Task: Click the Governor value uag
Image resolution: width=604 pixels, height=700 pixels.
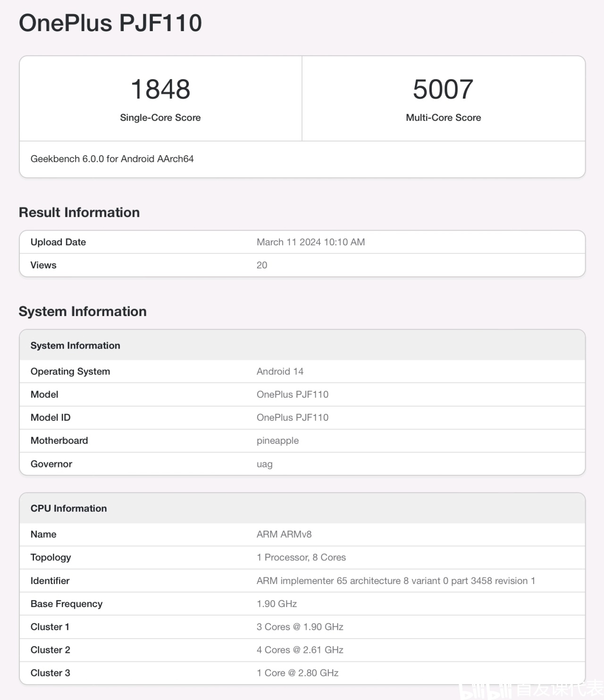Action: 264,464
